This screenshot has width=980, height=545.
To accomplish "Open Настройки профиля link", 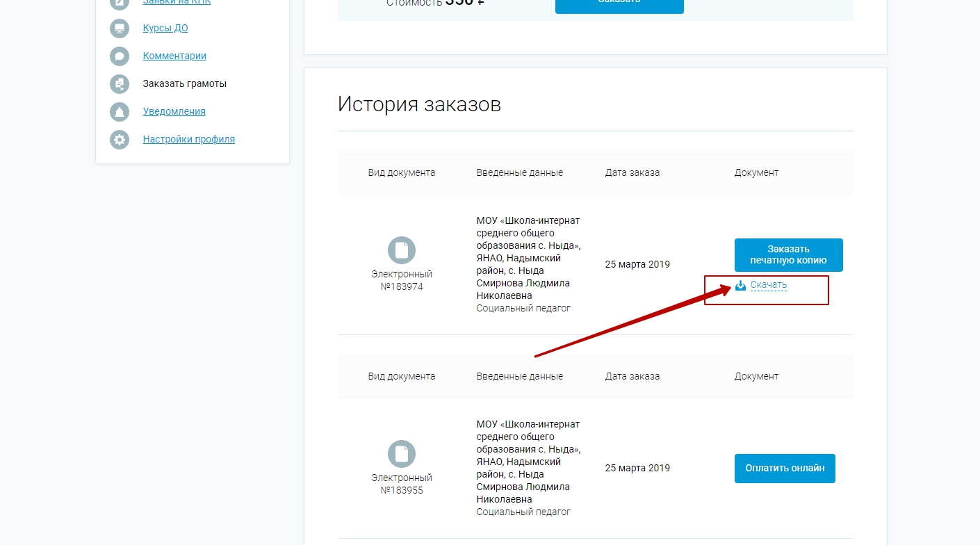I will [188, 140].
